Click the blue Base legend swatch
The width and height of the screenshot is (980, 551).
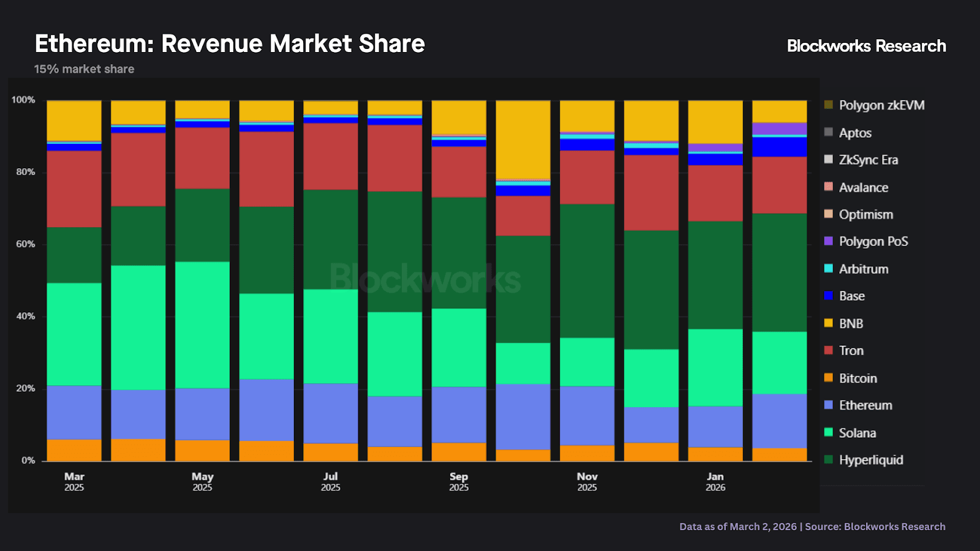point(829,296)
